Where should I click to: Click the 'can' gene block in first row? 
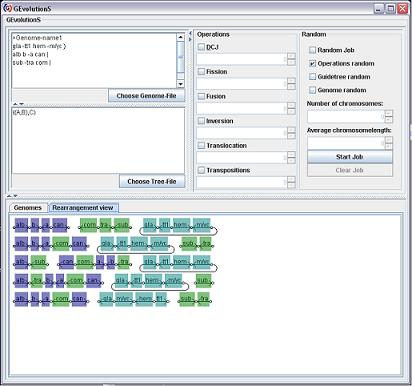point(59,225)
